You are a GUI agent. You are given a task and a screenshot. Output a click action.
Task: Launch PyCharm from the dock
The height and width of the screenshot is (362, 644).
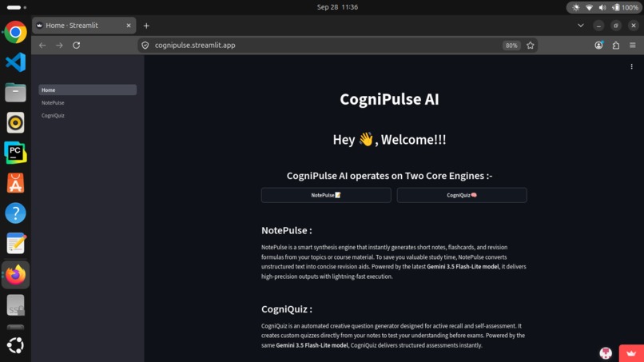click(x=16, y=153)
